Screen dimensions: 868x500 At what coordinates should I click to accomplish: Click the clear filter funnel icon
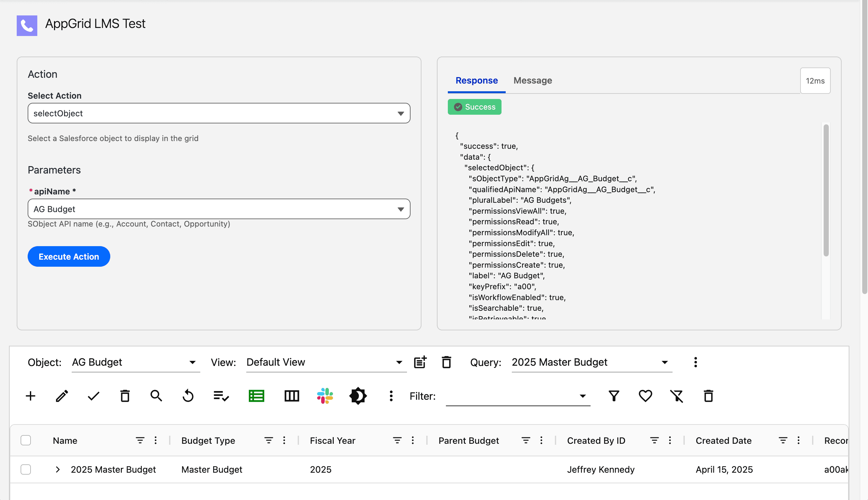point(677,396)
